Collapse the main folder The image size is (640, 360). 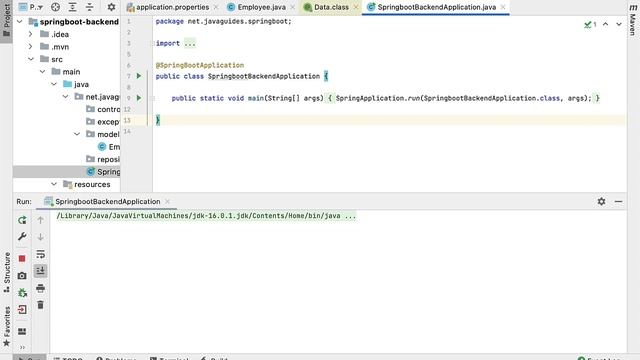[42, 72]
